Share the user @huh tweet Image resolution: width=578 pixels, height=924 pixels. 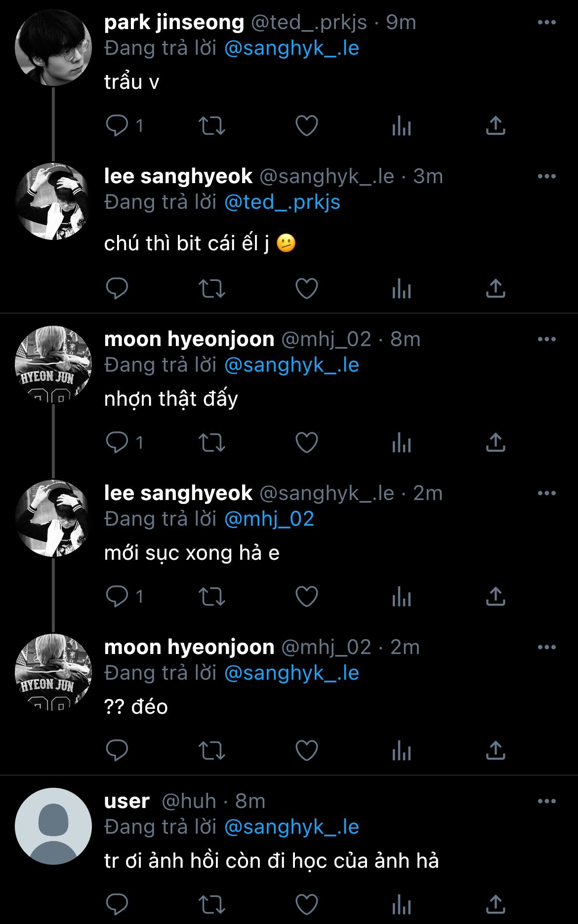point(495,905)
